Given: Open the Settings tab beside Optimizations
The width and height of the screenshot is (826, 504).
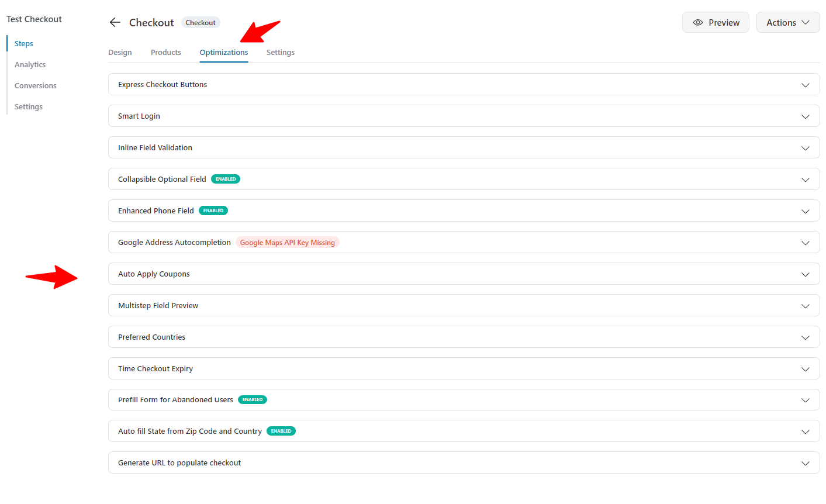Looking at the screenshot, I should [281, 52].
